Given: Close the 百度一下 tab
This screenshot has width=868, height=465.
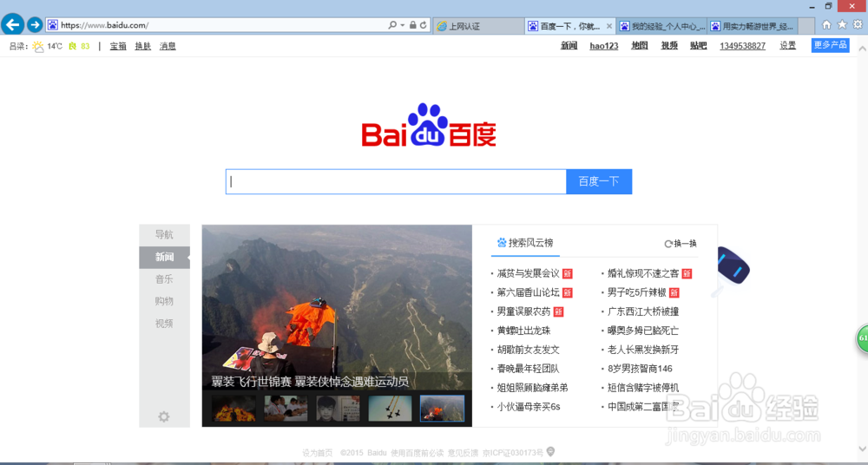Looking at the screenshot, I should (x=609, y=26).
